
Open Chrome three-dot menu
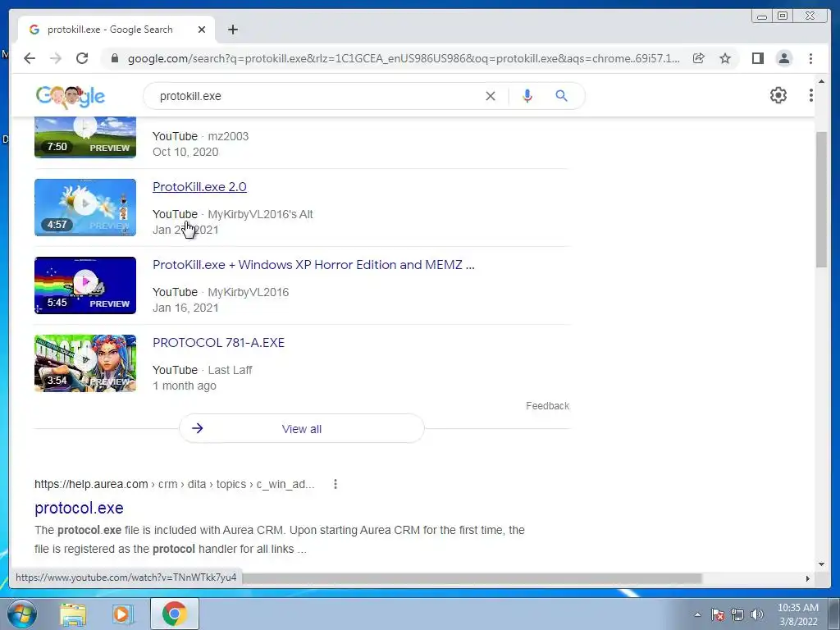click(810, 58)
